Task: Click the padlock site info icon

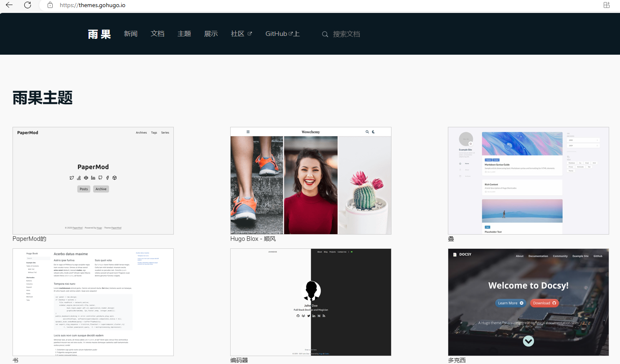Action: point(50,5)
